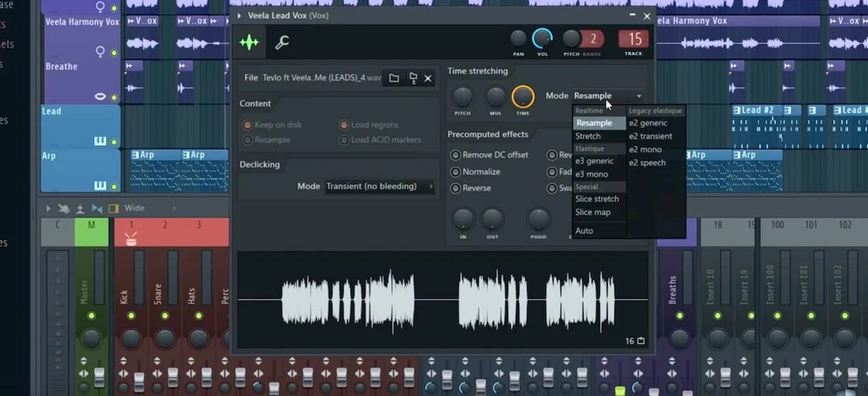868x396 pixels.
Task: Choose Slice stretch mode
Action: pyautogui.click(x=599, y=199)
